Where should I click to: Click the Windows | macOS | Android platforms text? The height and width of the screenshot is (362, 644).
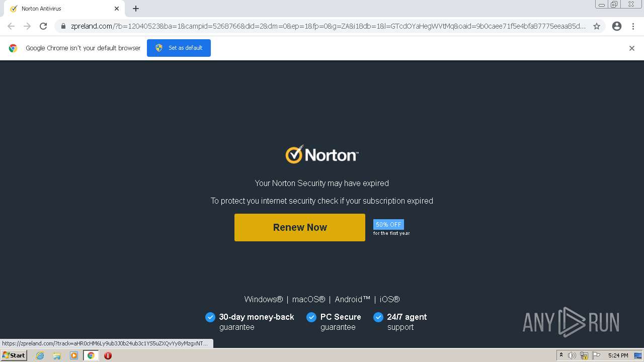tap(322, 299)
